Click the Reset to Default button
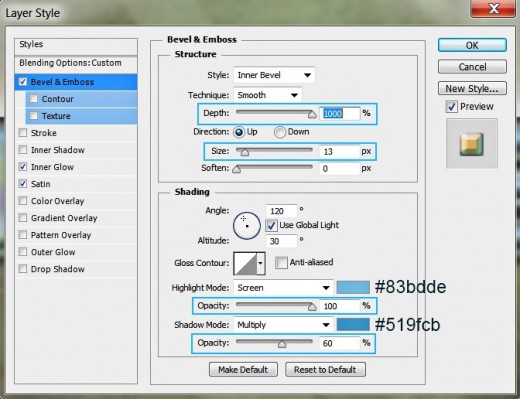520x399 pixels. click(325, 370)
